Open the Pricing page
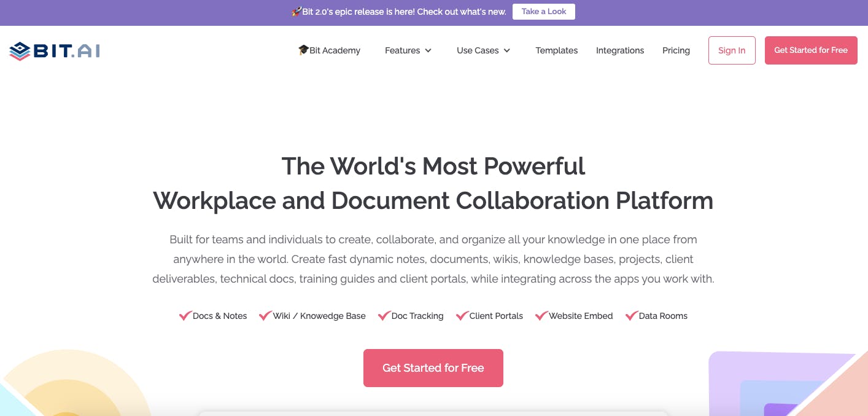868x416 pixels. pos(676,50)
